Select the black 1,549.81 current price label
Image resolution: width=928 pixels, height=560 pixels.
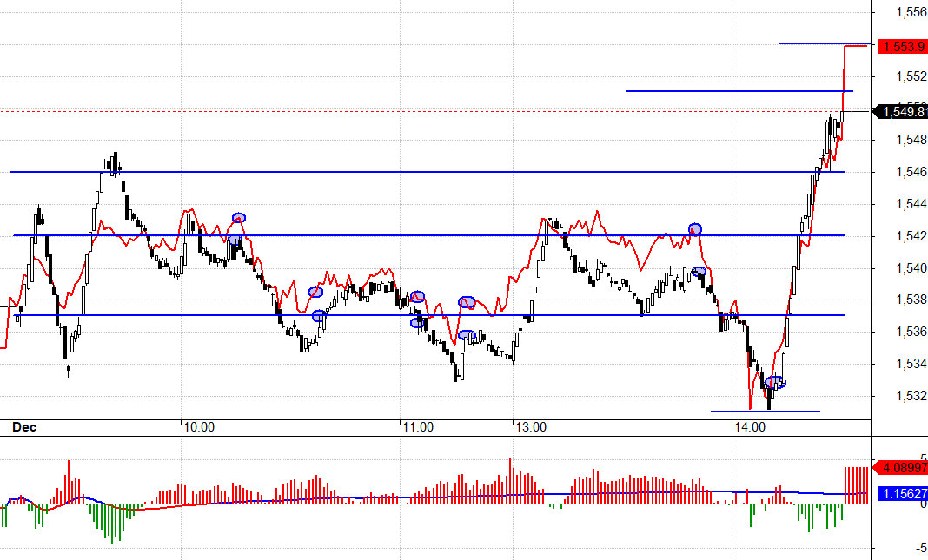click(x=902, y=112)
